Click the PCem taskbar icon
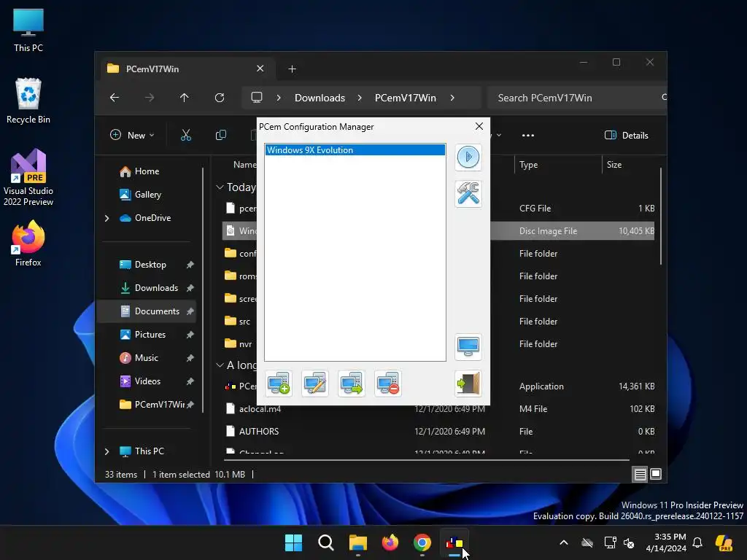This screenshot has width=747, height=560. (x=454, y=542)
